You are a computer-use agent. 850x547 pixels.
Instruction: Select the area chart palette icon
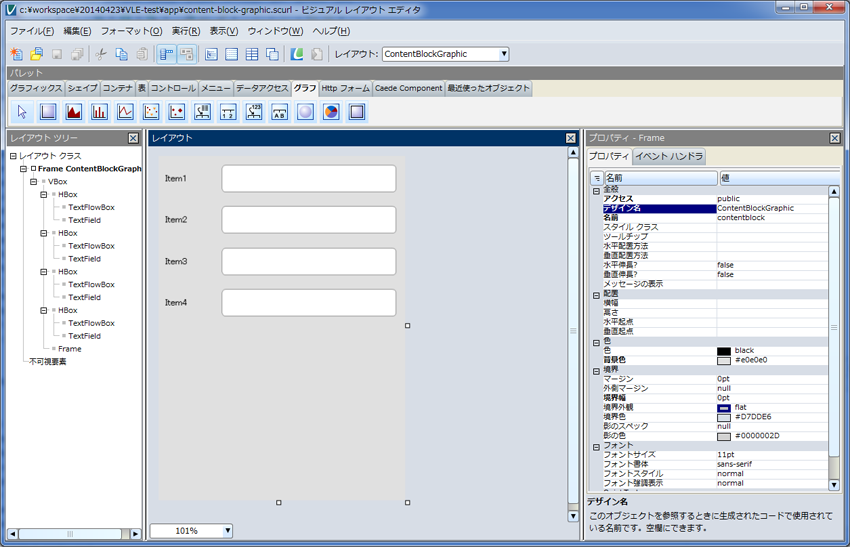pyautogui.click(x=74, y=112)
